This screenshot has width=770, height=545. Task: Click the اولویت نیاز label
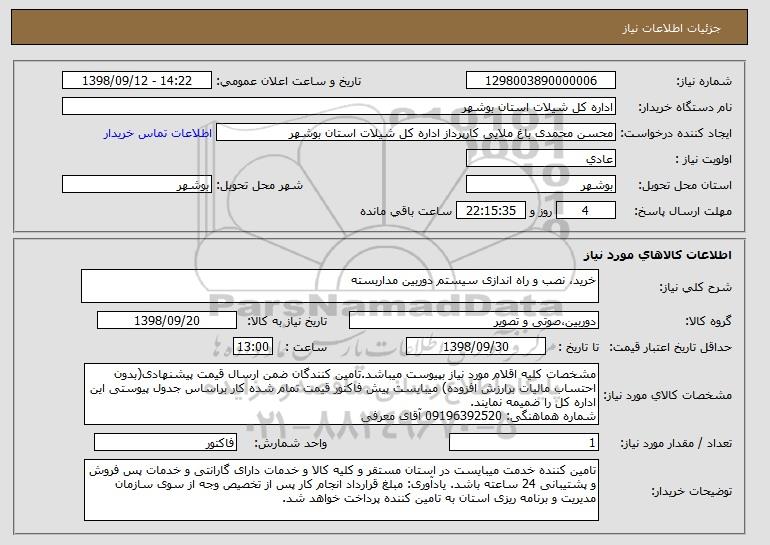click(704, 159)
